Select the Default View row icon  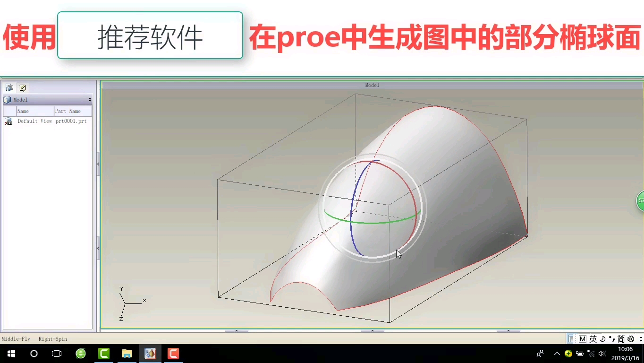point(8,121)
